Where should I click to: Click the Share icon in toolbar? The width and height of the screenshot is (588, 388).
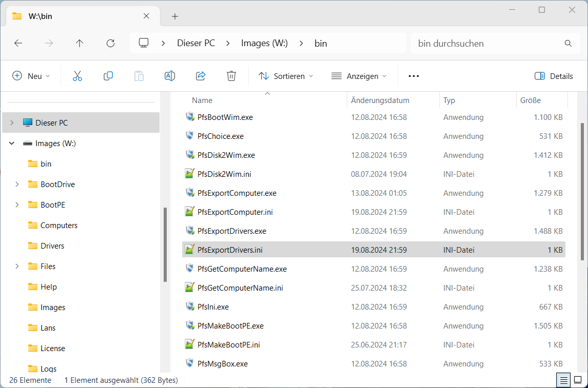tap(201, 76)
